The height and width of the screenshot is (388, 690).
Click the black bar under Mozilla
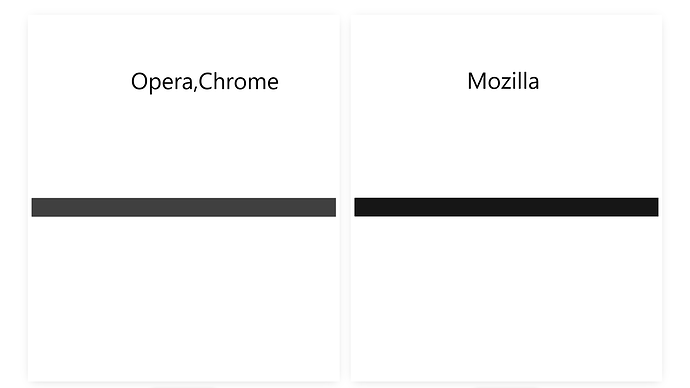506,207
